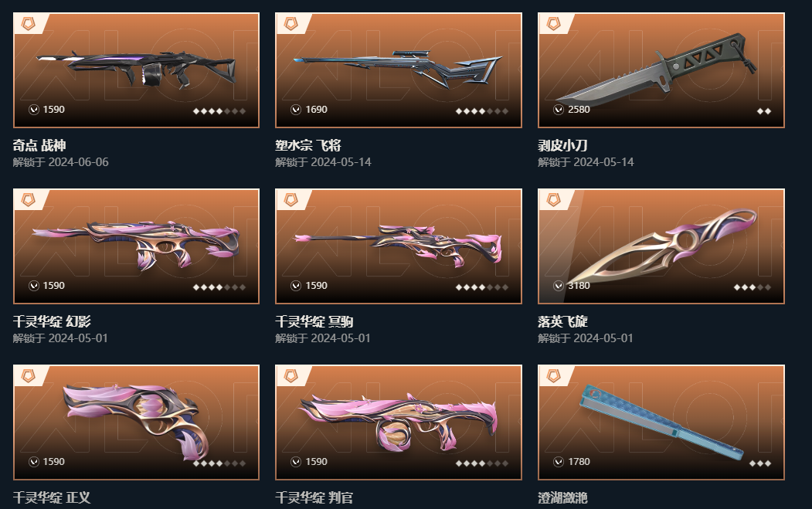Click level diamonds on 千灵华绽 幻影 card
Viewport: 812px width, 509px height.
[x=219, y=287]
